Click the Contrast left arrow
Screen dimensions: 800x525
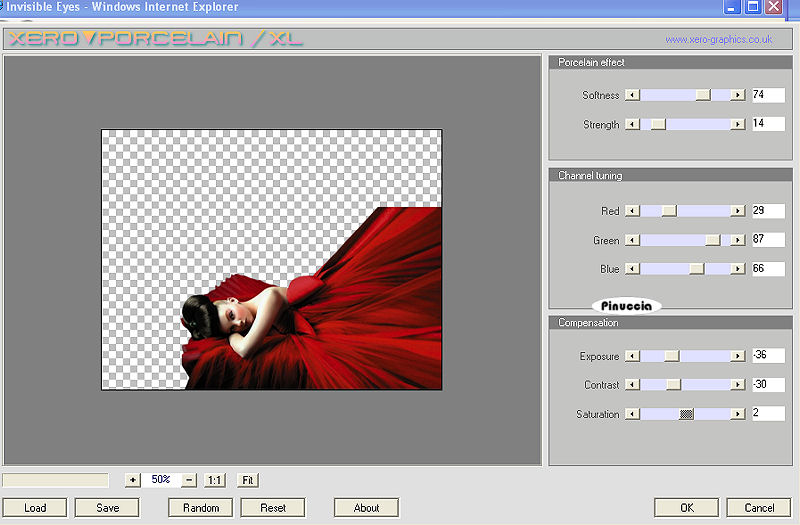coord(633,385)
